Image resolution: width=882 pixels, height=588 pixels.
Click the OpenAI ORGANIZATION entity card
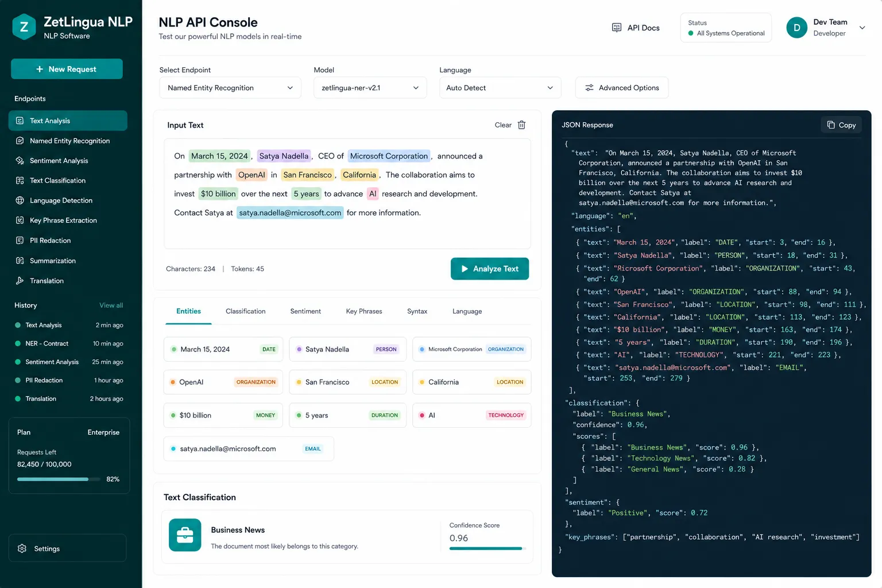coord(223,382)
